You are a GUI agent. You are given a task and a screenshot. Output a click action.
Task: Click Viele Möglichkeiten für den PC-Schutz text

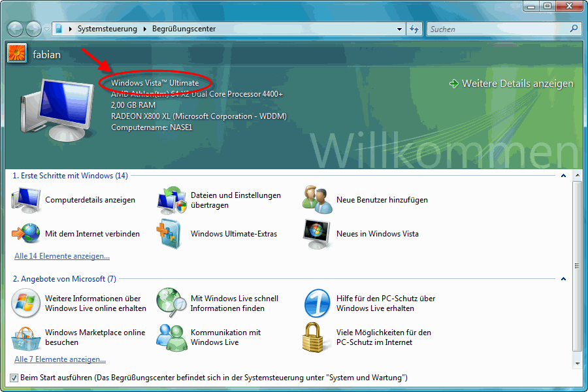[x=384, y=337]
